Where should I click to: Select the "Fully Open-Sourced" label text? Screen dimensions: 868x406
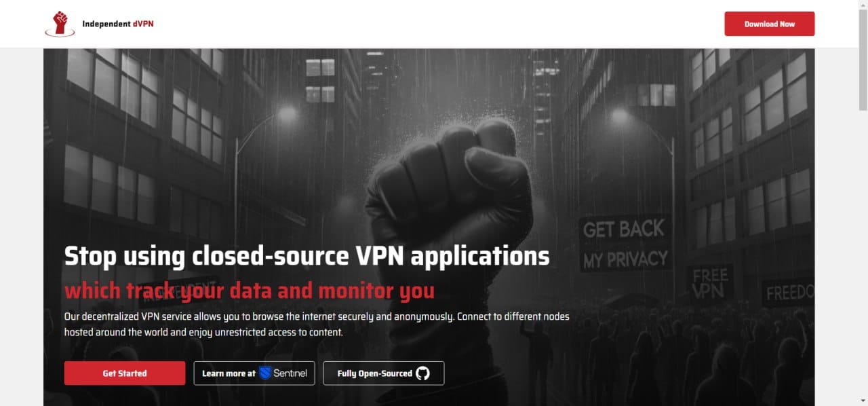[x=375, y=373]
